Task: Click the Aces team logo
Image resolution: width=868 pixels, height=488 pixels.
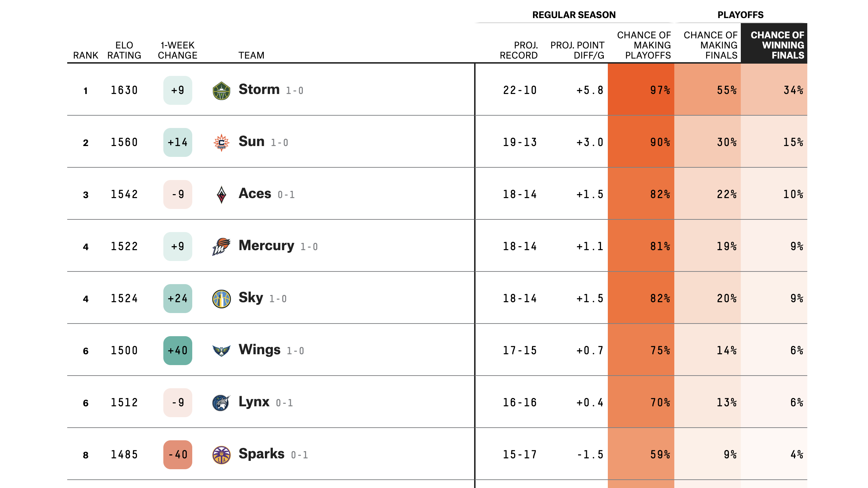Action: (x=221, y=194)
